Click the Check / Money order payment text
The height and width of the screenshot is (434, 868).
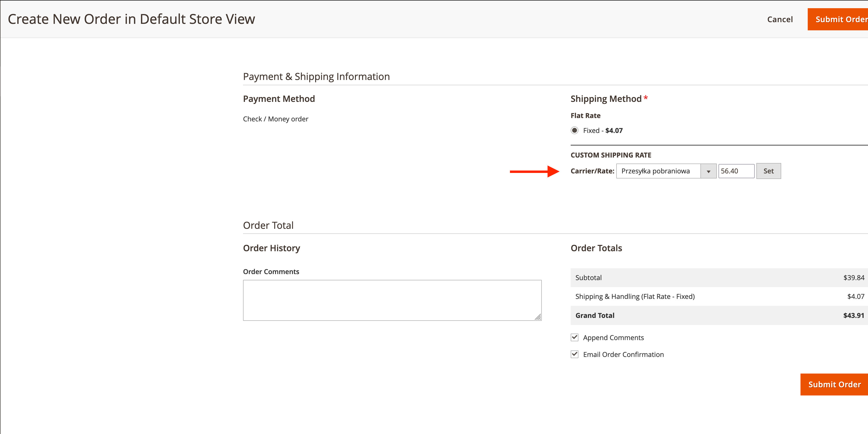(x=275, y=119)
